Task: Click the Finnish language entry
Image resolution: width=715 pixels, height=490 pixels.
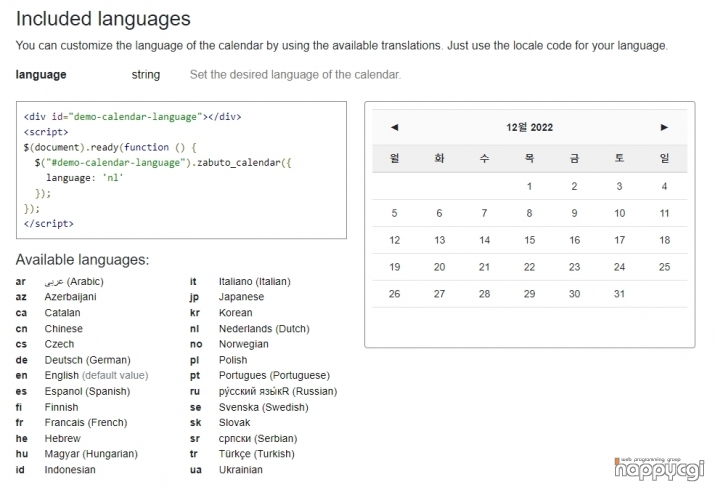Action: point(62,407)
